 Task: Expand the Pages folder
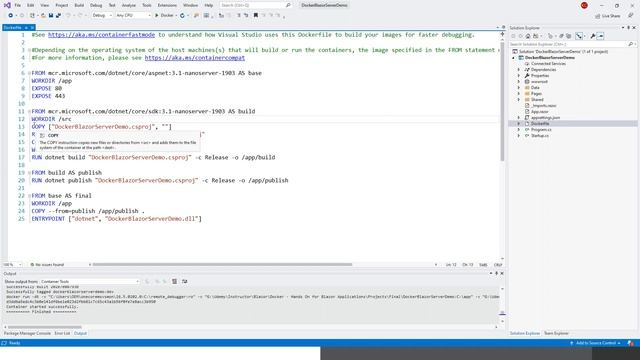pyautogui.click(x=519, y=93)
